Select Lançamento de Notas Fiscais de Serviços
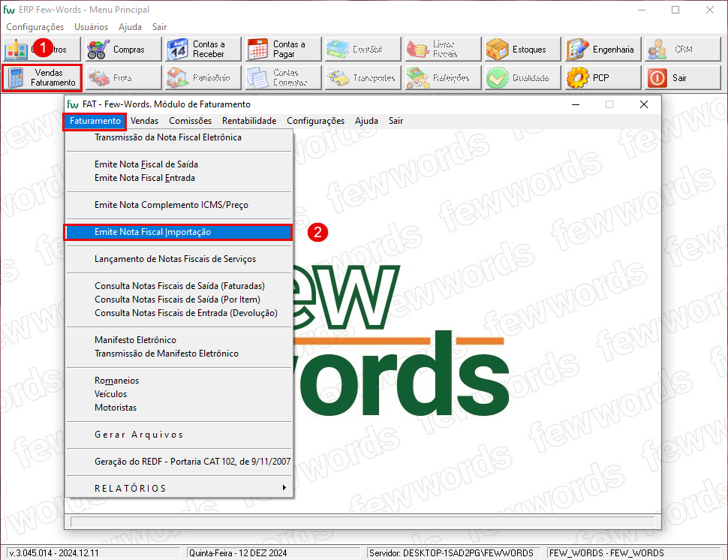This screenshot has height=560, width=728. coord(179,259)
